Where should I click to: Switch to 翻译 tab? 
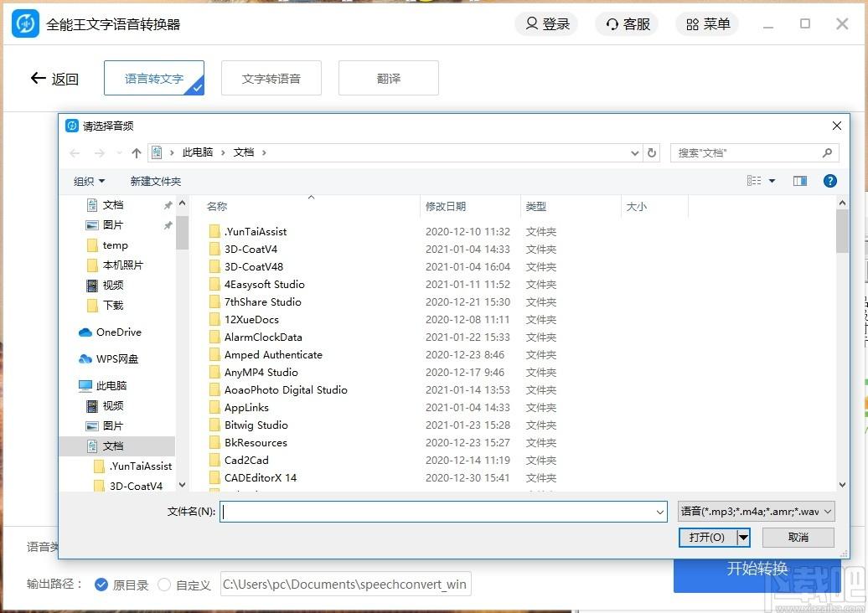(389, 78)
